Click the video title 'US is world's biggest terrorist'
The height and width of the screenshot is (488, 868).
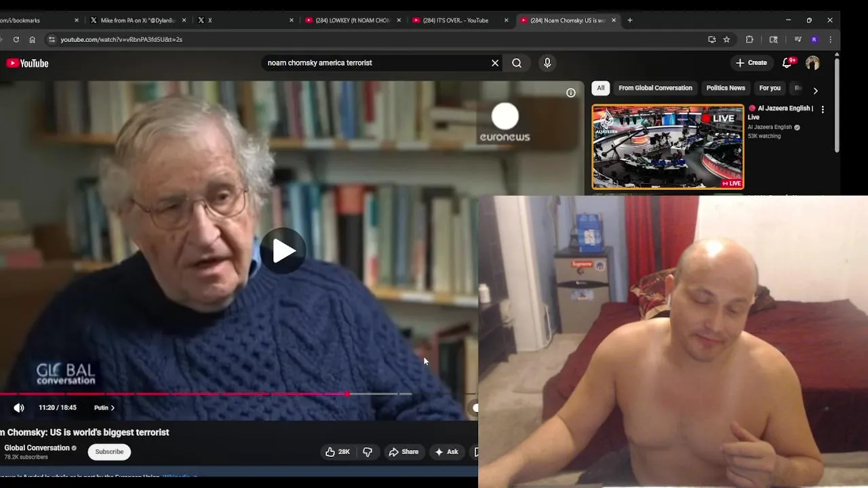[x=85, y=432]
